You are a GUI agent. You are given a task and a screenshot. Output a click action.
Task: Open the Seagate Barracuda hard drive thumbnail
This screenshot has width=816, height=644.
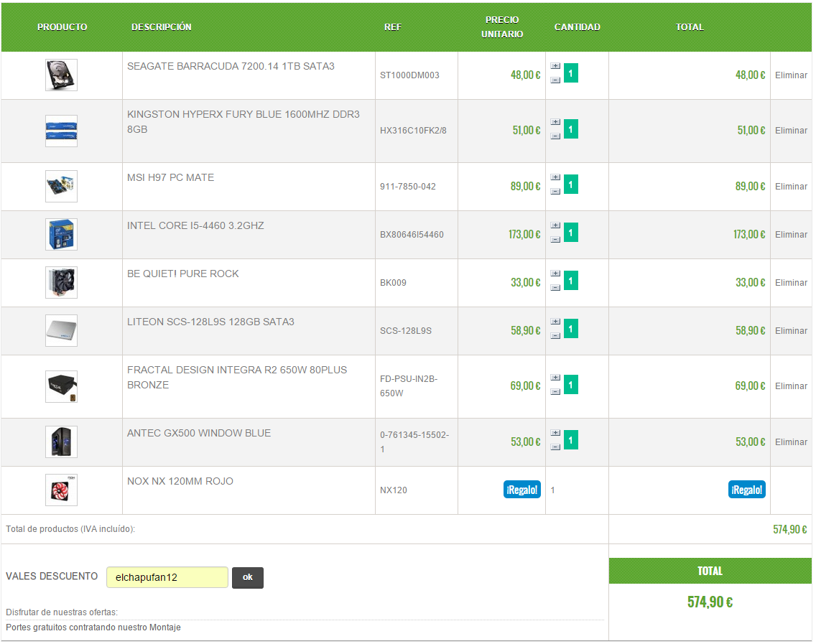pyautogui.click(x=61, y=75)
